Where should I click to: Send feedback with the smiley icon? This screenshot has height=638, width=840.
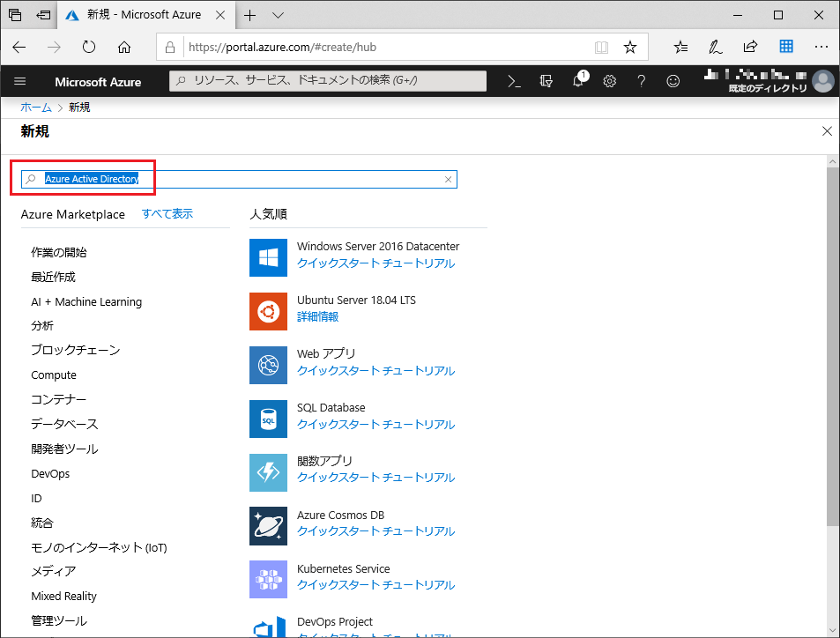(673, 81)
